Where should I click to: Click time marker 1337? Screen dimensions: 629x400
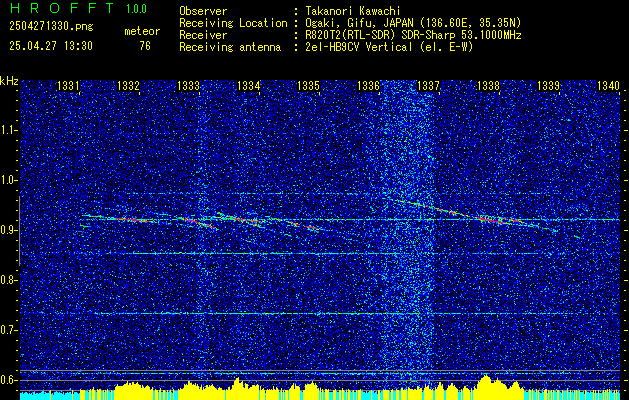point(428,86)
